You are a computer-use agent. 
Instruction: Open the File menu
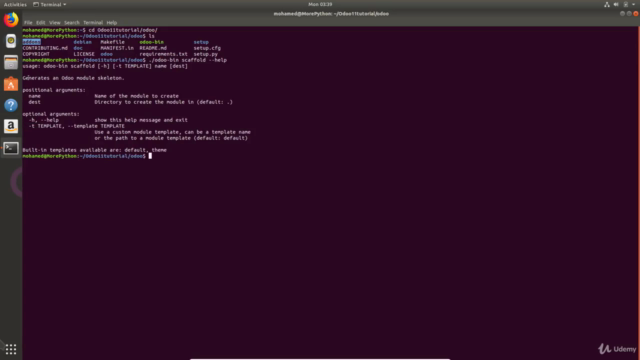coord(28,23)
